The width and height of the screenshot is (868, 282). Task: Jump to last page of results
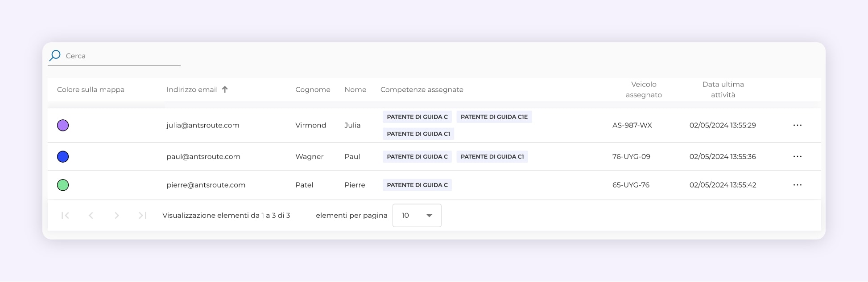(x=142, y=216)
